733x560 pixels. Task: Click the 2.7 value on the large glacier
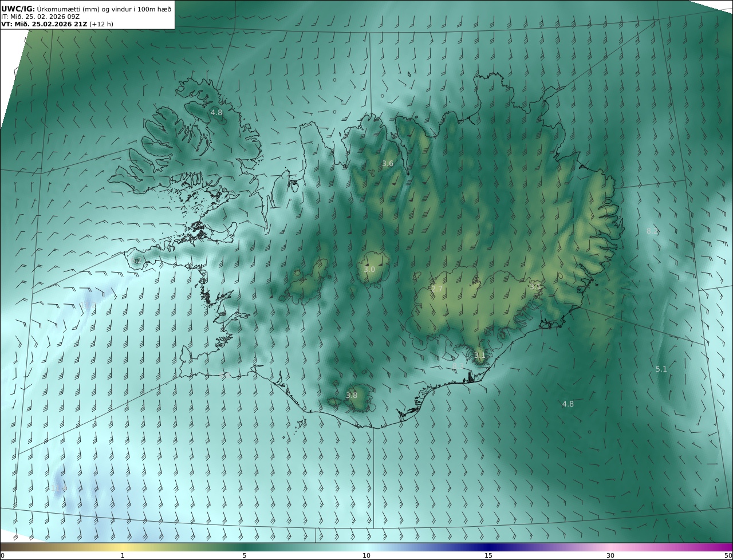pyautogui.click(x=437, y=289)
